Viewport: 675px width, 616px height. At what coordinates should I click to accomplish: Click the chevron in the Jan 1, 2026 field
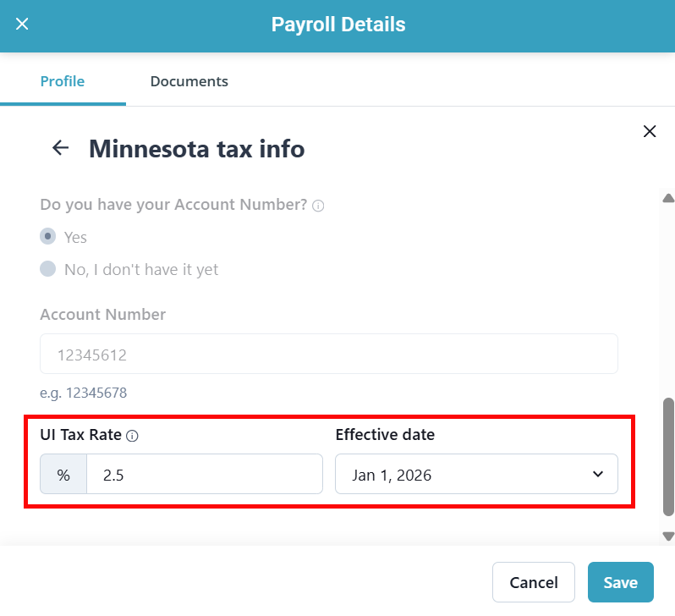(598, 475)
